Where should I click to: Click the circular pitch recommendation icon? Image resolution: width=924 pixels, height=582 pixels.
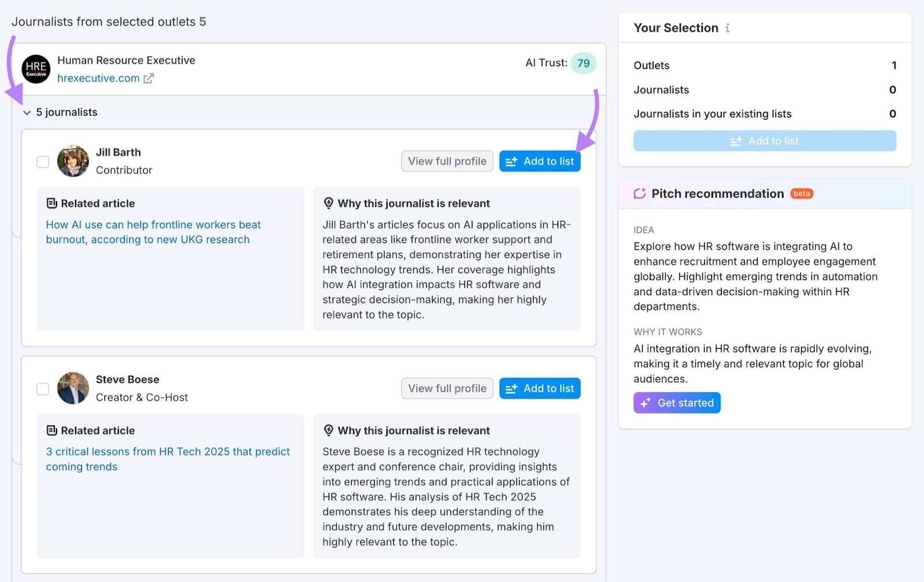pos(639,193)
